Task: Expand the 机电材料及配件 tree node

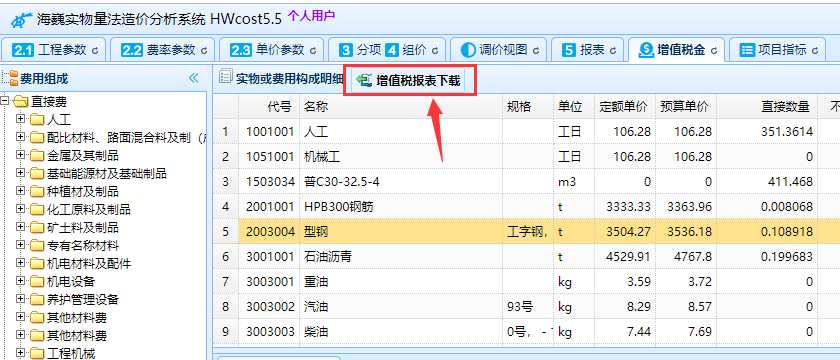Action: click(x=21, y=263)
